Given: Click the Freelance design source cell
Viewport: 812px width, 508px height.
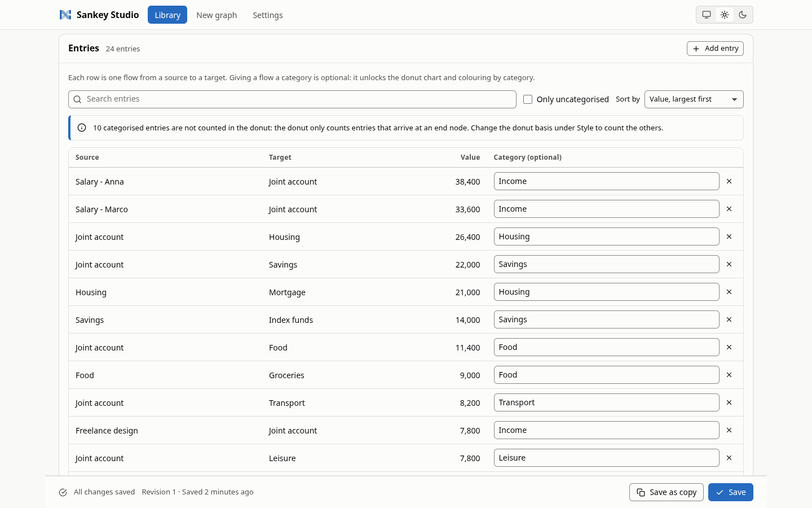Looking at the screenshot, I should click(107, 431).
